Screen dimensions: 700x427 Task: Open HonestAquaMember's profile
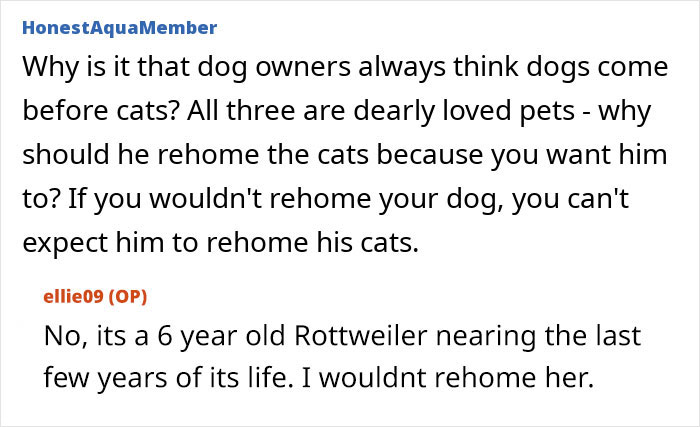tap(118, 27)
